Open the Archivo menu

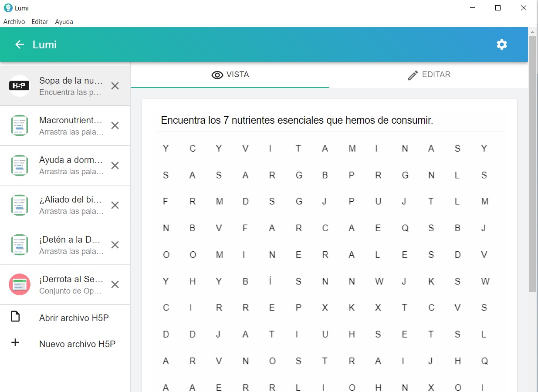click(x=14, y=22)
